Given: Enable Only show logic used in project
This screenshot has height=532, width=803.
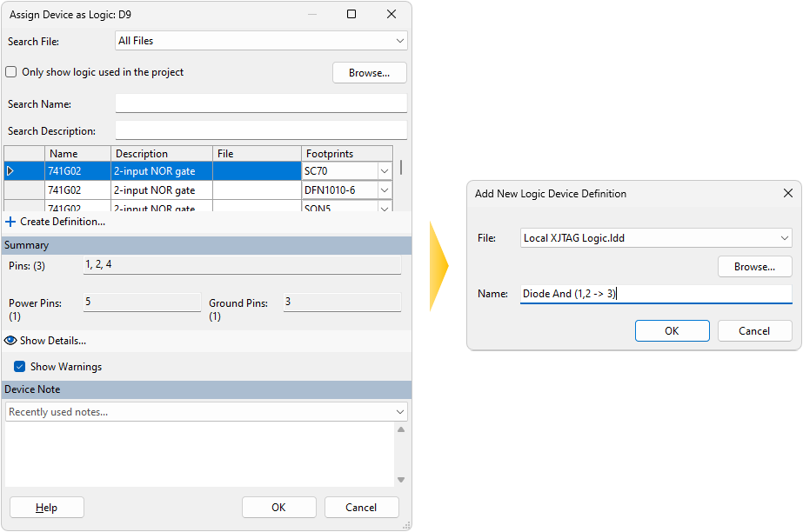Looking at the screenshot, I should pyautogui.click(x=11, y=72).
